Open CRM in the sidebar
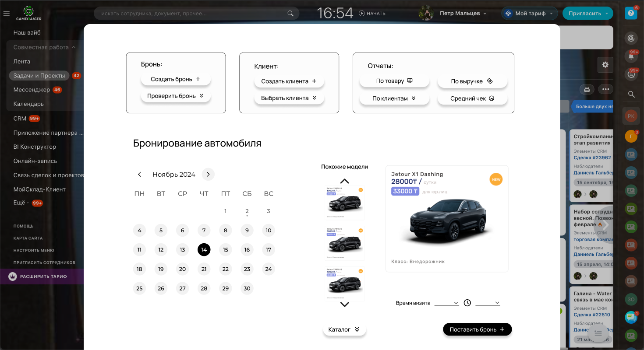644x350 pixels. click(20, 119)
